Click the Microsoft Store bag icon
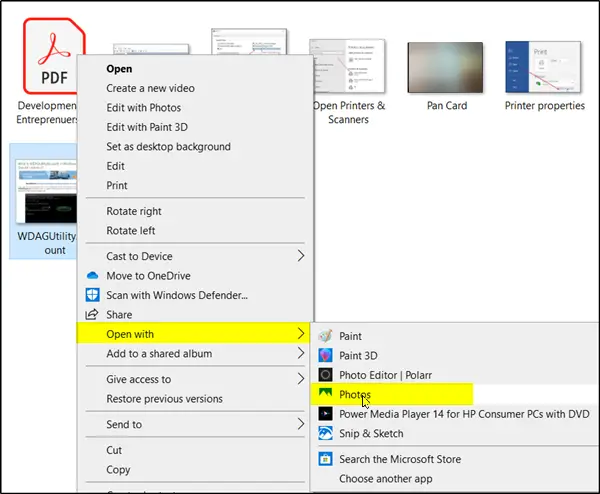 coord(325,459)
